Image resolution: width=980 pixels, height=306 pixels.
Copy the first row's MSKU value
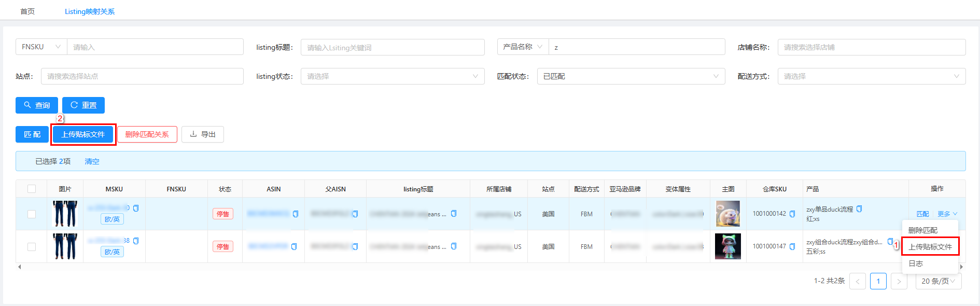pos(136,208)
